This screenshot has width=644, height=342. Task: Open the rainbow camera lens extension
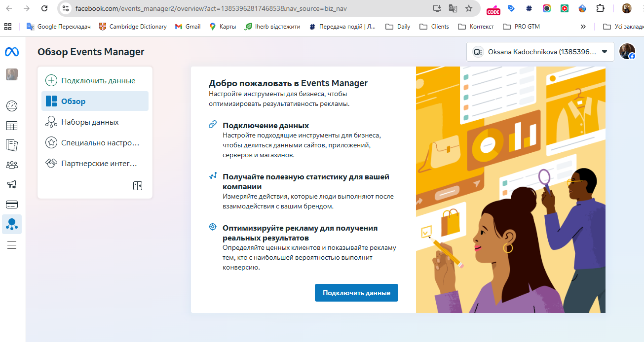[547, 8]
